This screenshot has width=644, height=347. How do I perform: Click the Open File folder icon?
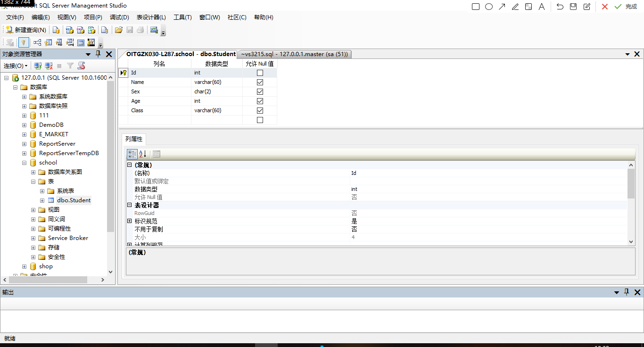coord(119,30)
